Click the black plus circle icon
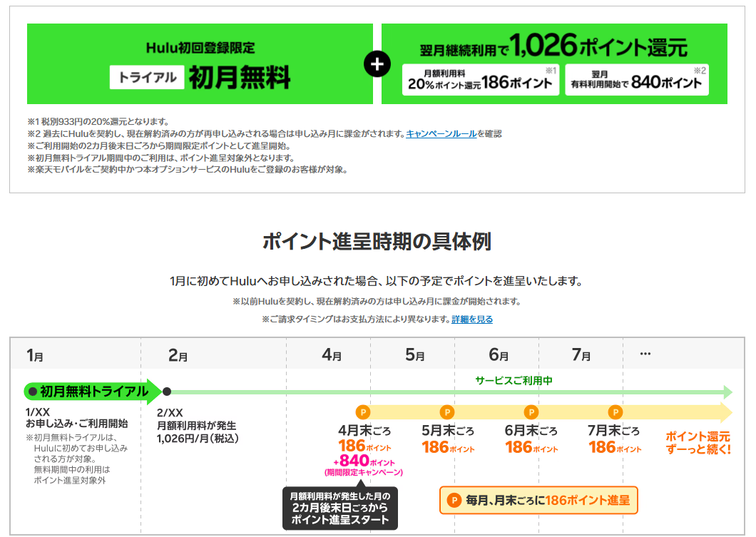756x537 pixels. coord(377,64)
